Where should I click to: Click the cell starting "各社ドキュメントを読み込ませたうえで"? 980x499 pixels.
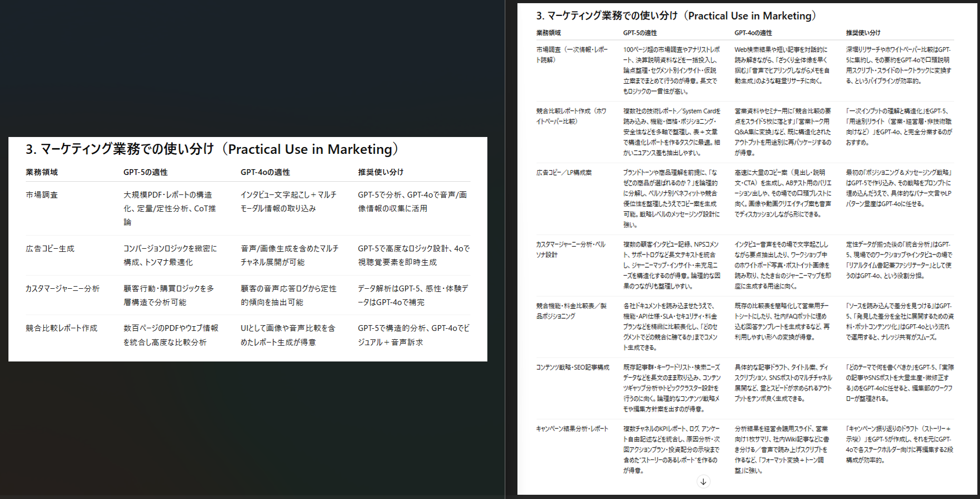[670, 327]
